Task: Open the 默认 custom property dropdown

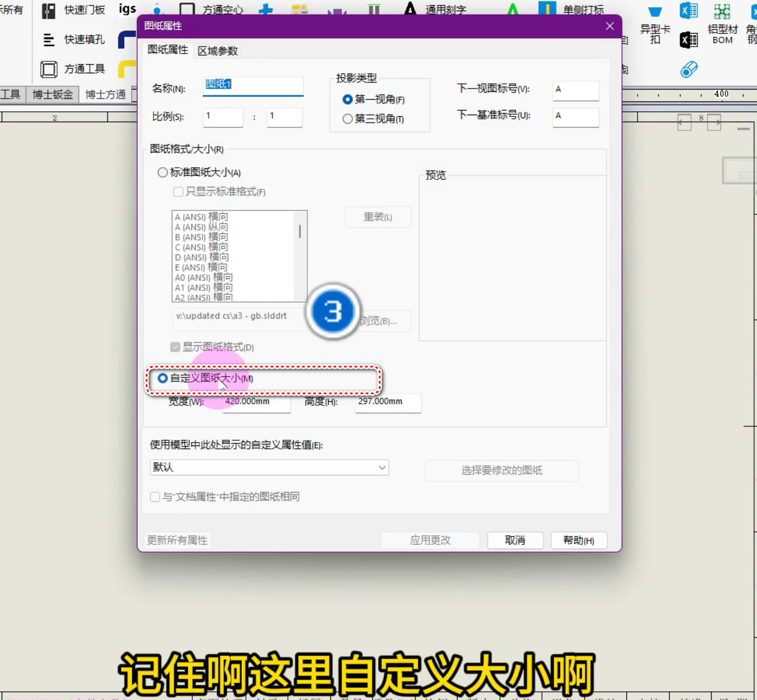Action: [x=268, y=467]
